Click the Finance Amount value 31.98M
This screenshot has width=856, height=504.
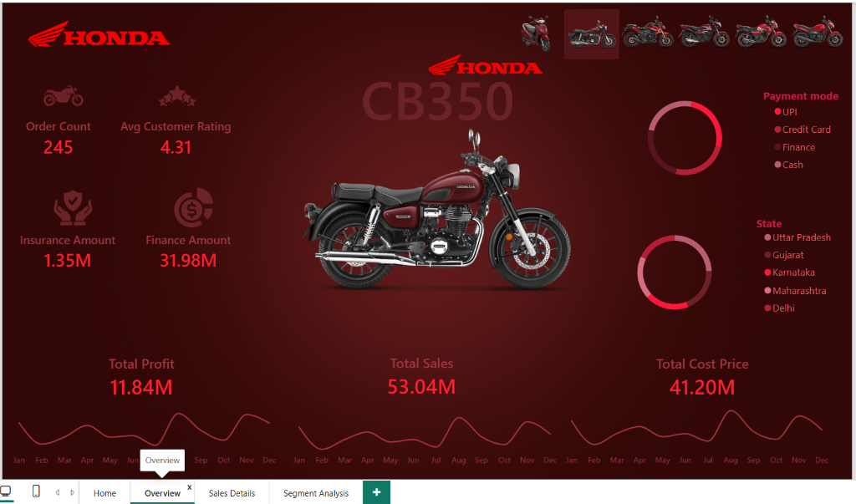click(x=188, y=261)
